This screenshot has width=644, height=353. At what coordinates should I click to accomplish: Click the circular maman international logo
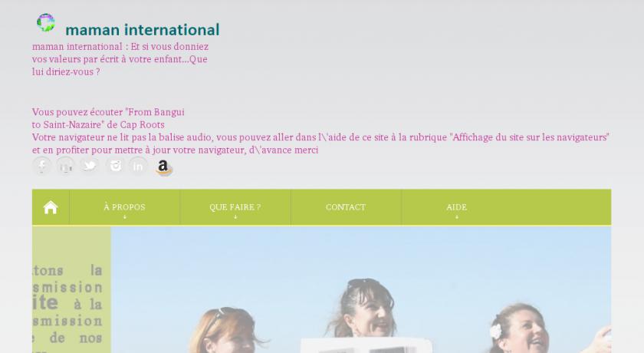pos(45,22)
